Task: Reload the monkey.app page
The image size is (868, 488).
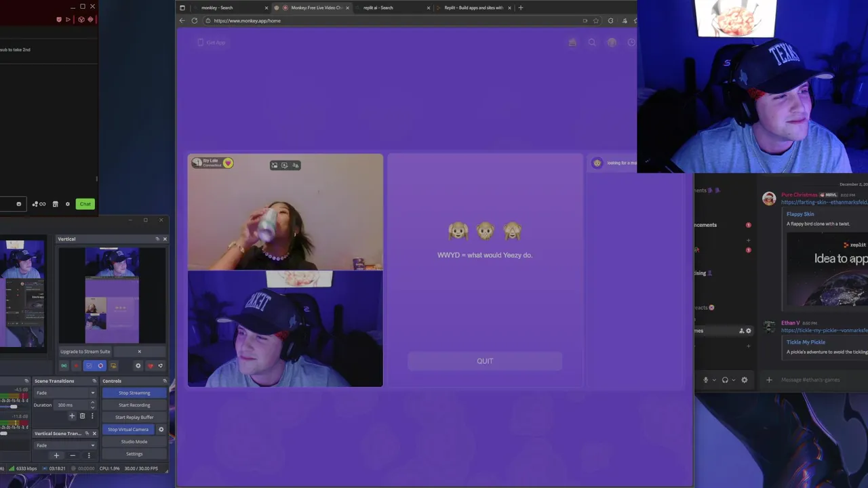Action: point(194,20)
